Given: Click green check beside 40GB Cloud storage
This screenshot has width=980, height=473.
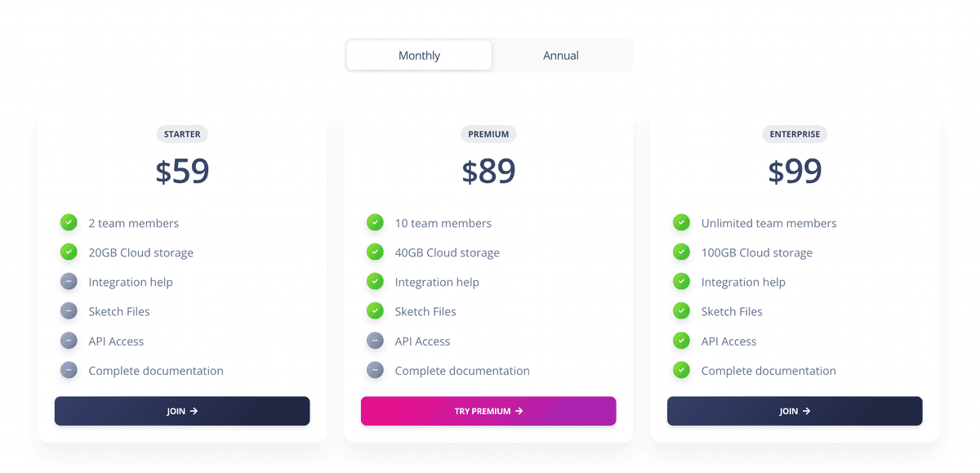Looking at the screenshot, I should click(x=375, y=252).
